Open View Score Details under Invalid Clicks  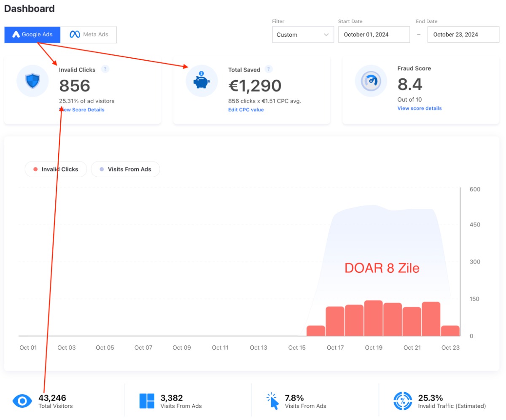click(x=82, y=110)
